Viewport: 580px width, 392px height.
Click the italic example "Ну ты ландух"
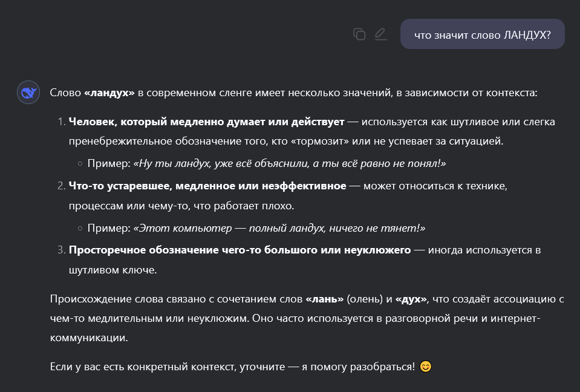289,163
